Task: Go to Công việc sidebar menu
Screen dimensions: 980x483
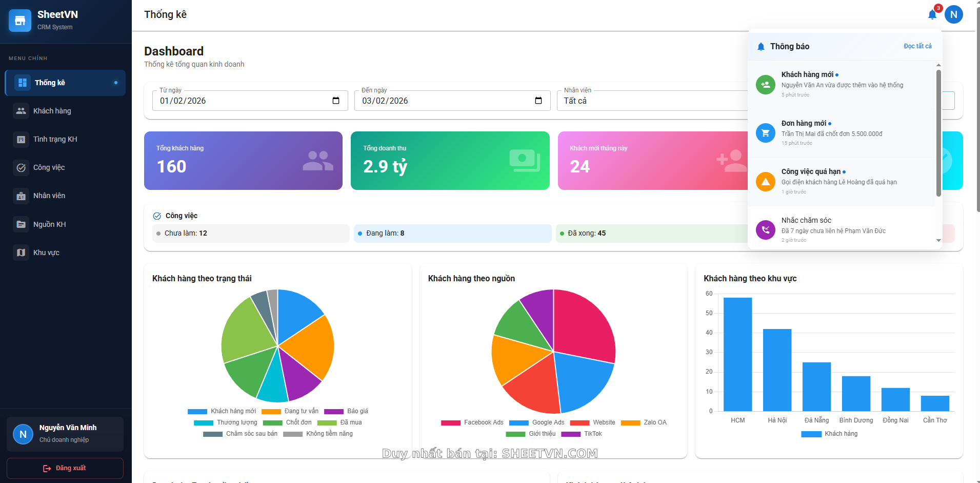Action: pyautogui.click(x=49, y=167)
